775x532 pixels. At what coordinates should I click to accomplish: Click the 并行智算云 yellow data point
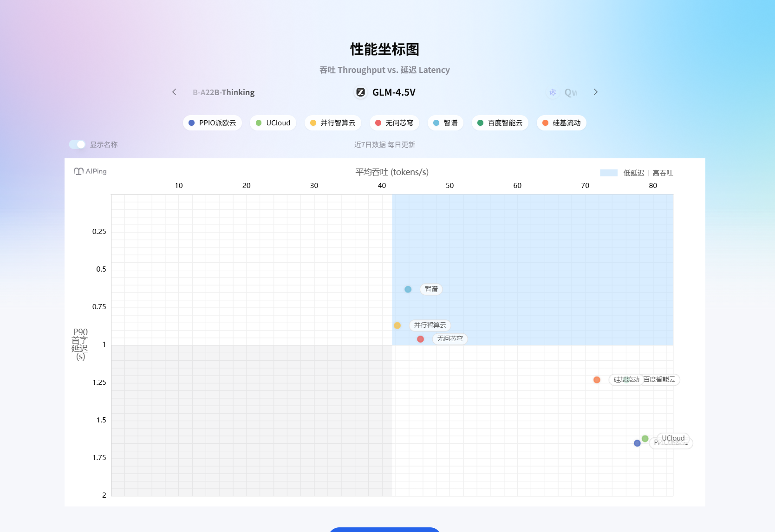pos(397,325)
